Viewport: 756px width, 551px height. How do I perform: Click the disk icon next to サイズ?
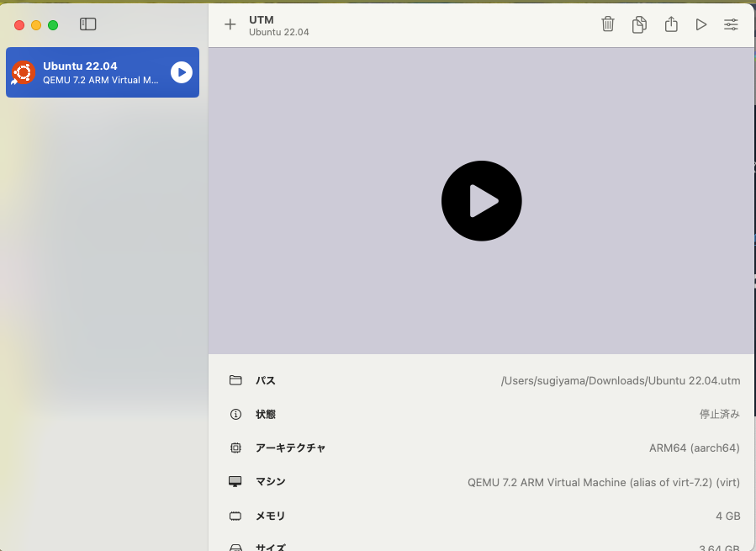pos(235,547)
